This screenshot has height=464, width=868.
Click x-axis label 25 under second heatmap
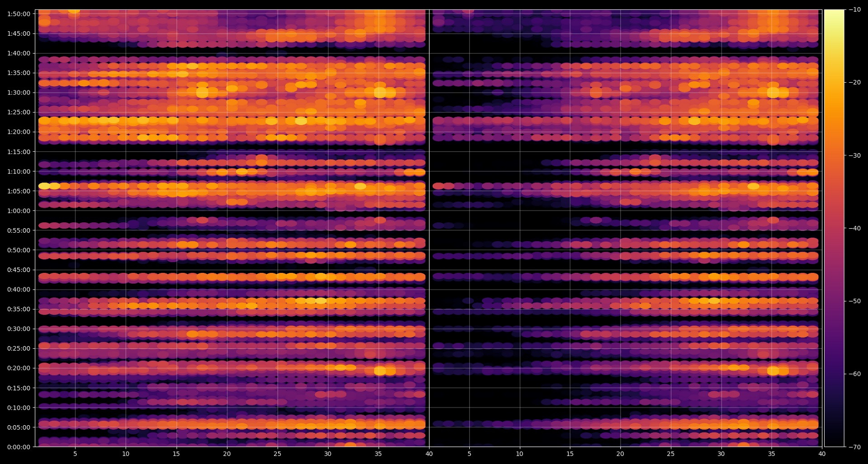click(x=670, y=454)
